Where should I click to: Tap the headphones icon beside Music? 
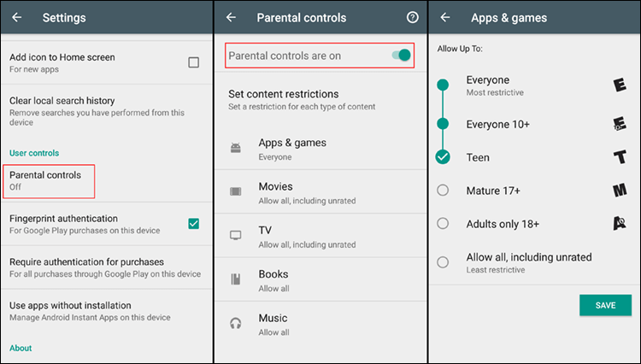(x=236, y=323)
